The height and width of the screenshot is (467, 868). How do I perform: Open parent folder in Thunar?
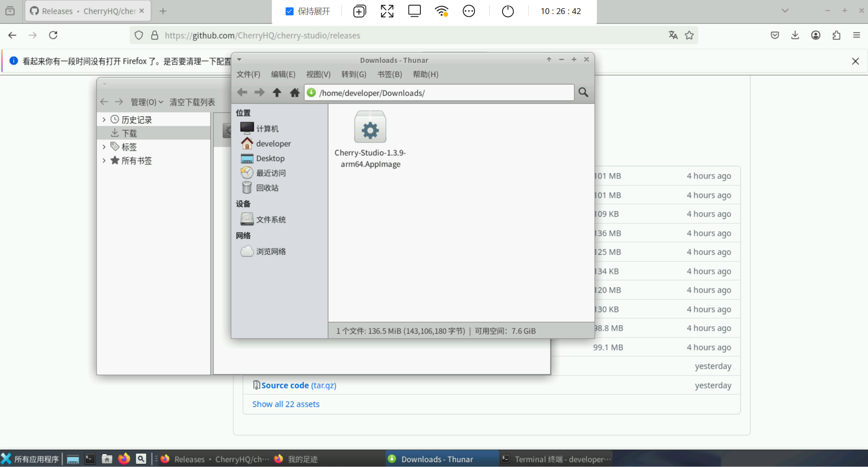pos(277,93)
